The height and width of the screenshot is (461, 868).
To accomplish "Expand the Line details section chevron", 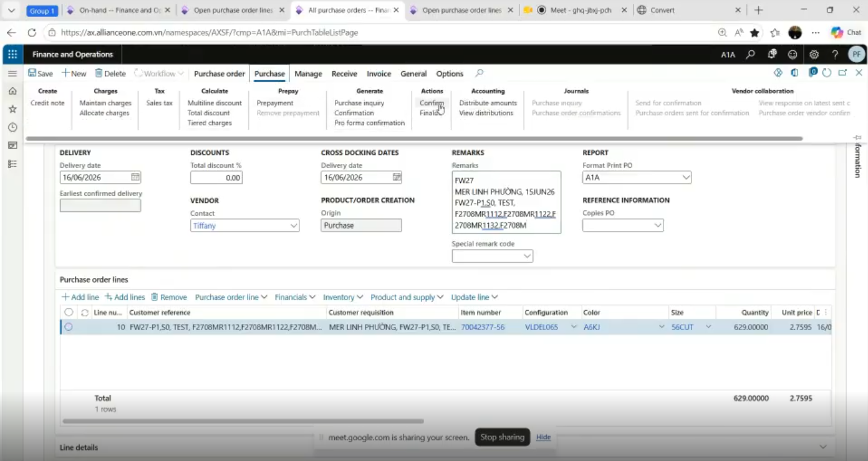I will point(823,447).
